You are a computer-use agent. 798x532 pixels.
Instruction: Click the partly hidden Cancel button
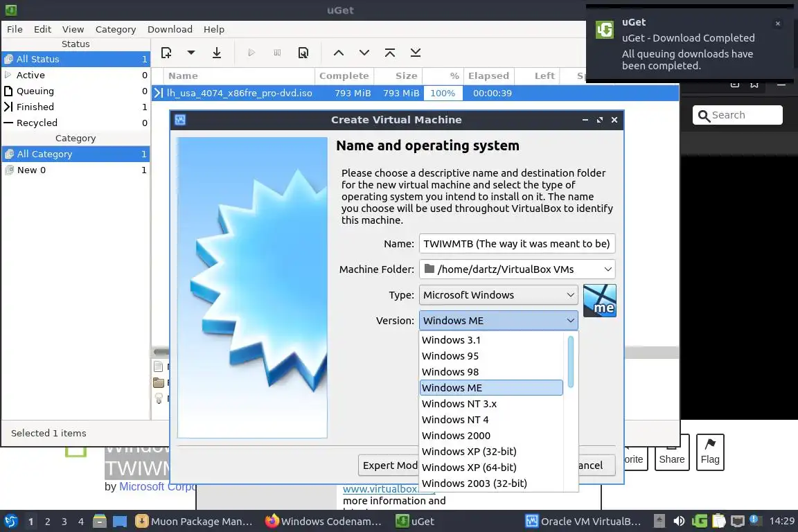596,465
